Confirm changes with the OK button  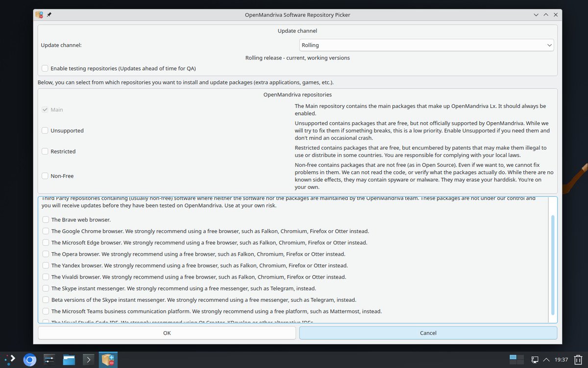167,333
